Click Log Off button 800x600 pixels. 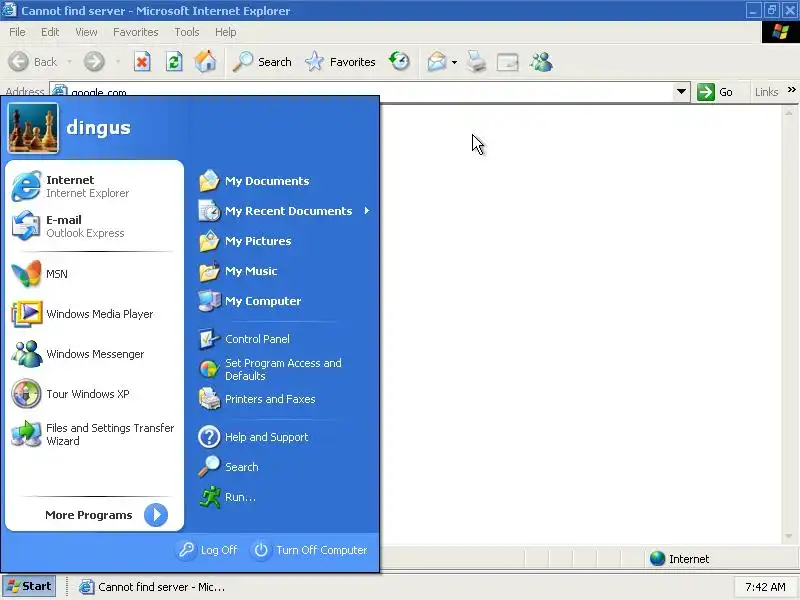(x=208, y=550)
